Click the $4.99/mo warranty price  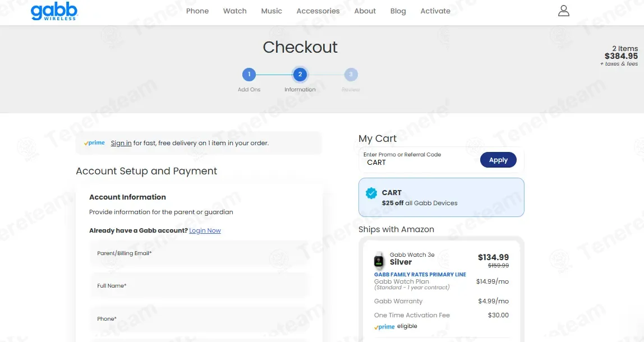(493, 301)
